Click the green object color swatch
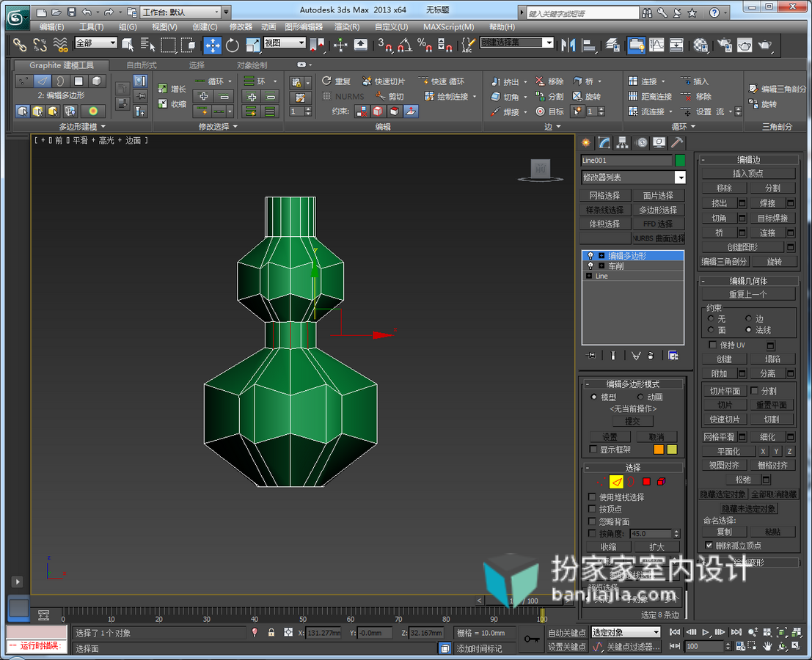812x660 pixels. coord(680,161)
